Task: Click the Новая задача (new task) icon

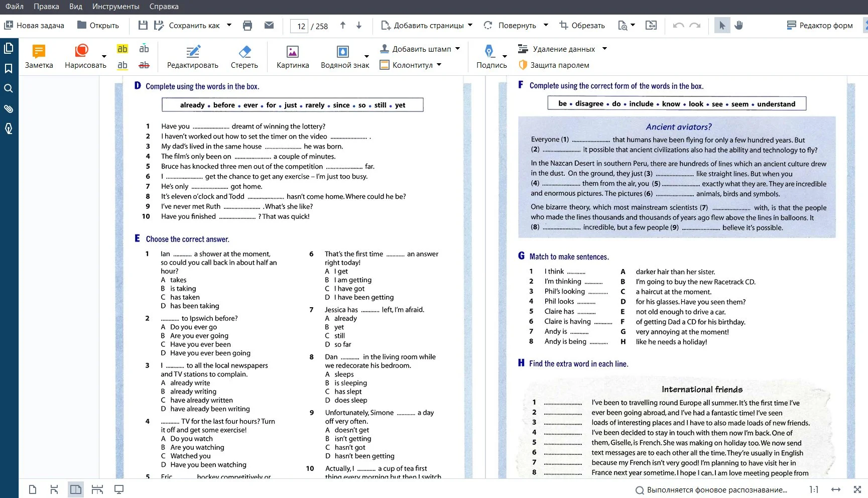Action: [x=9, y=25]
